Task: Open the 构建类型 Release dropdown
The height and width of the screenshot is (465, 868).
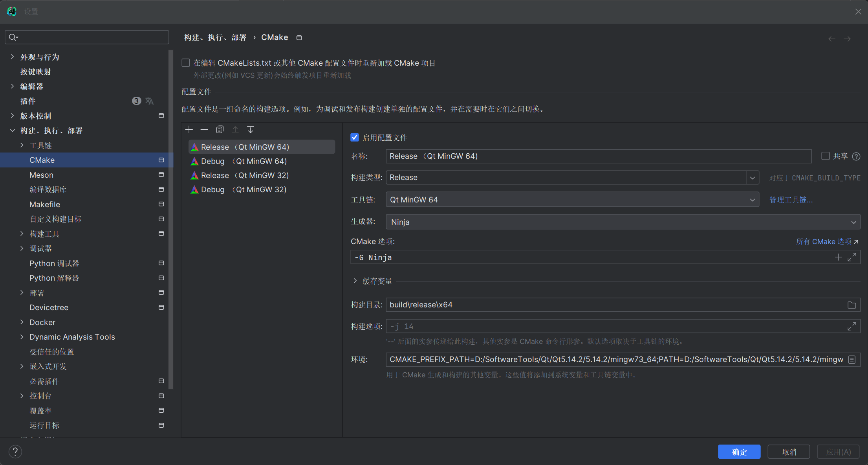Action: [752, 178]
